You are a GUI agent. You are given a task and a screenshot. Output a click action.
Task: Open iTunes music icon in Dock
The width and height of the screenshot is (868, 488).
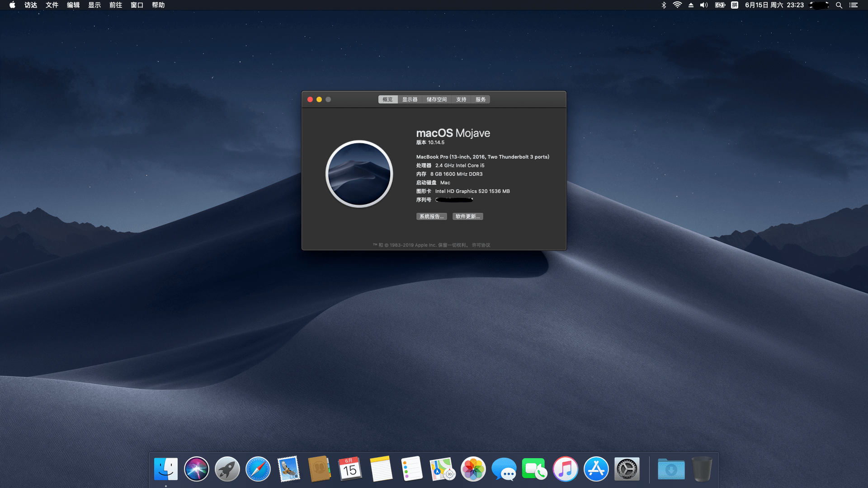click(x=566, y=469)
